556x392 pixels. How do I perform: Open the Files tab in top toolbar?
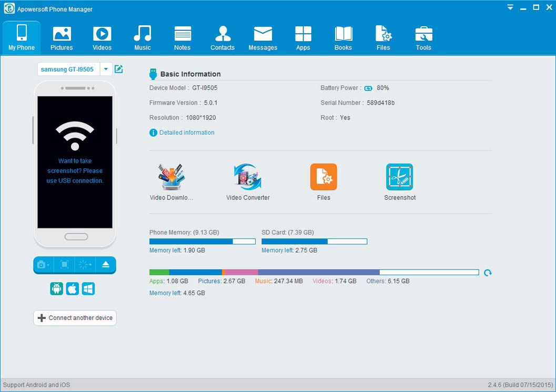tap(383, 38)
